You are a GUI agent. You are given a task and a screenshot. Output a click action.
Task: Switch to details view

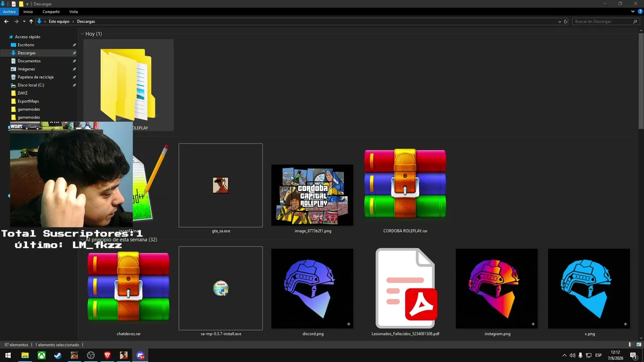coord(630,345)
